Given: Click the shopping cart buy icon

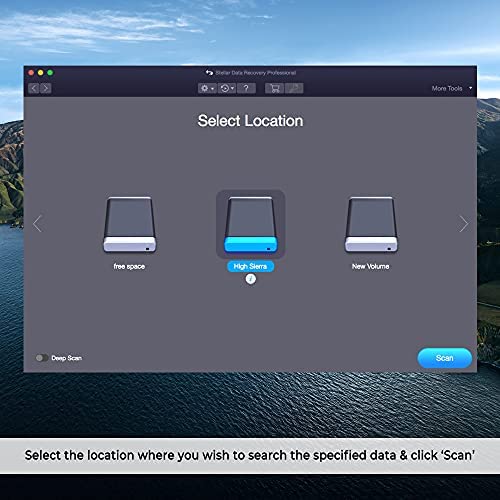Looking at the screenshot, I should point(275,88).
